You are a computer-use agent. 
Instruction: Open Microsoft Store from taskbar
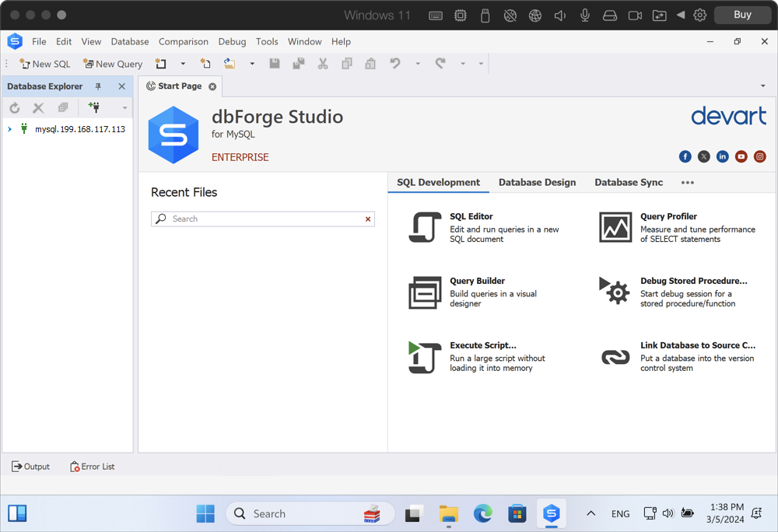[x=517, y=513]
